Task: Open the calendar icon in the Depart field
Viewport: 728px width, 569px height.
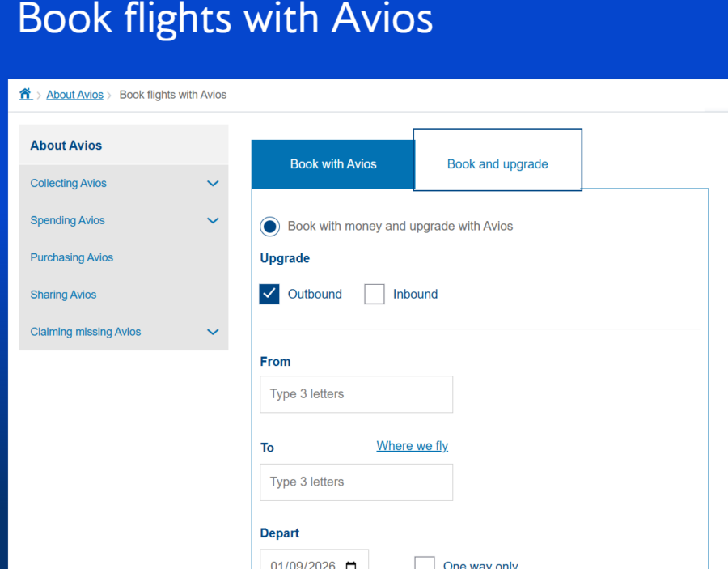Action: click(350, 565)
